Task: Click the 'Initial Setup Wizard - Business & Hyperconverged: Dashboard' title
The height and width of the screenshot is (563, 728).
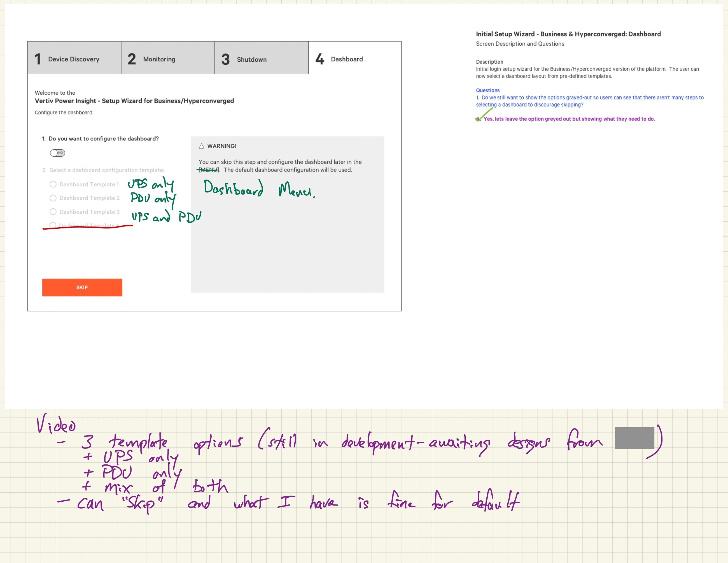Action: coord(568,34)
